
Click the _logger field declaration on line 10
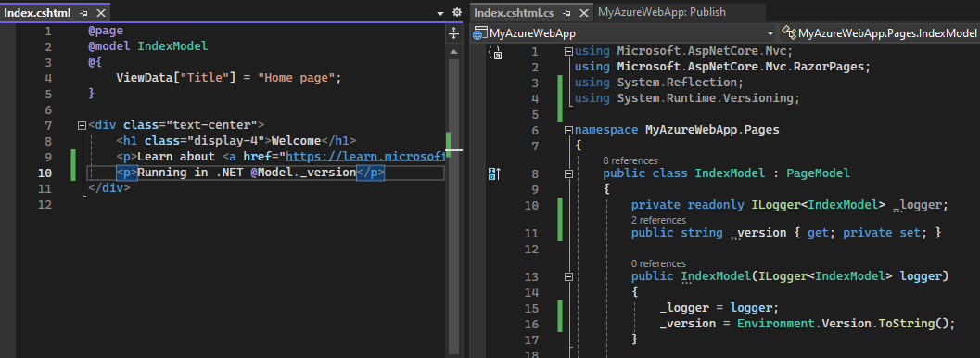(790, 205)
